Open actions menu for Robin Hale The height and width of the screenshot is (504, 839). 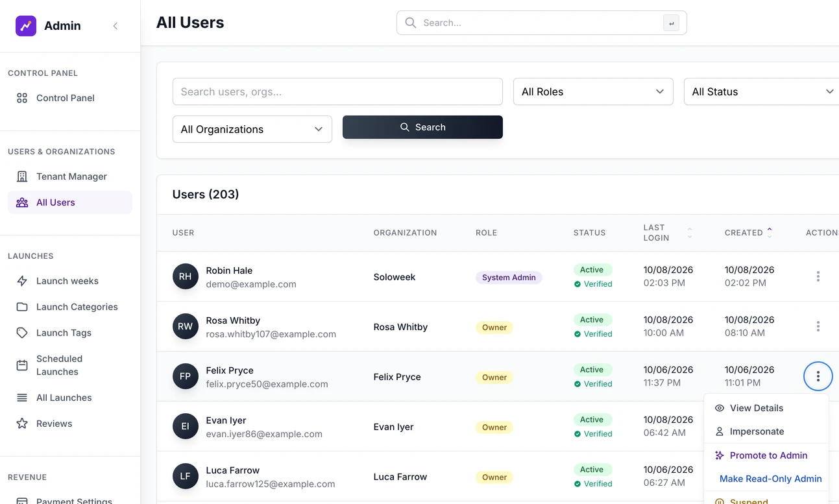(818, 276)
